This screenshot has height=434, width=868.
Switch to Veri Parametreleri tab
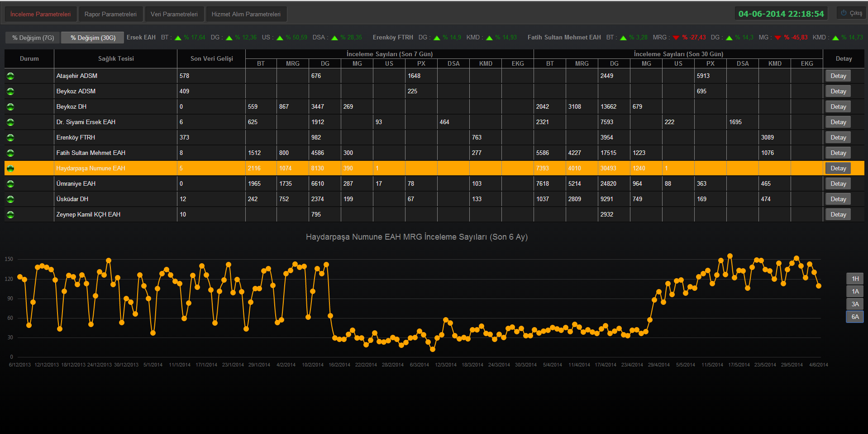pos(174,14)
